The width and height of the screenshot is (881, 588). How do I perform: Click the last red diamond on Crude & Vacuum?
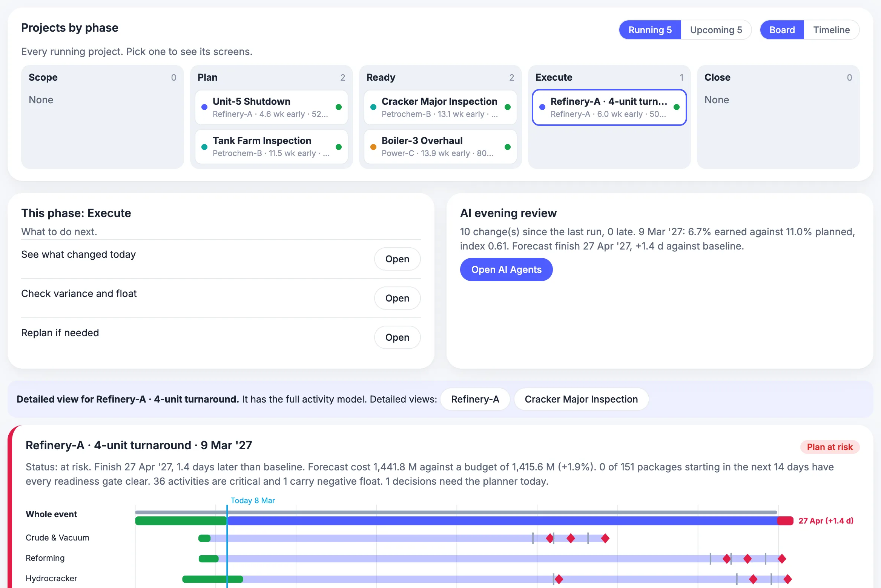tap(605, 538)
